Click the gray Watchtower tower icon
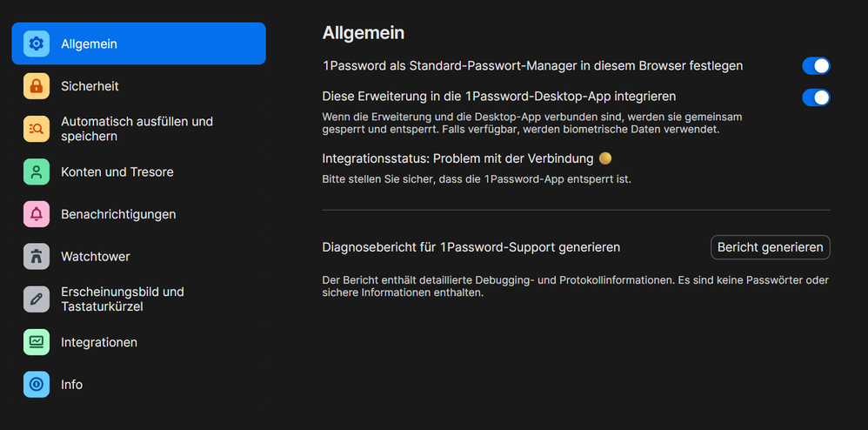 [x=37, y=257]
